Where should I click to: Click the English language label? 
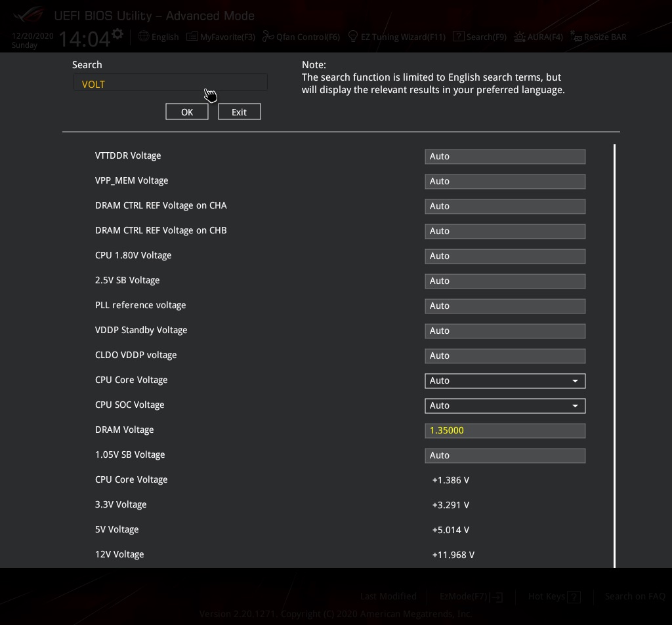click(165, 37)
